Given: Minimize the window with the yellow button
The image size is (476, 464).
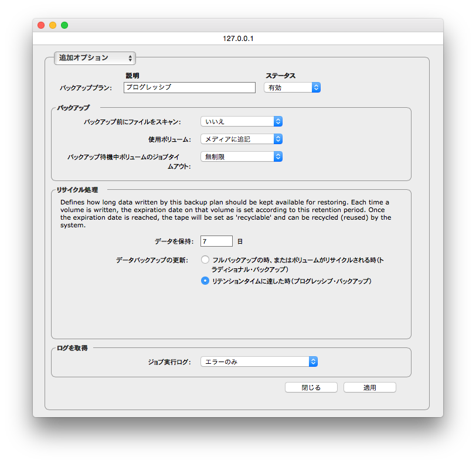Looking at the screenshot, I should pyautogui.click(x=53, y=25).
